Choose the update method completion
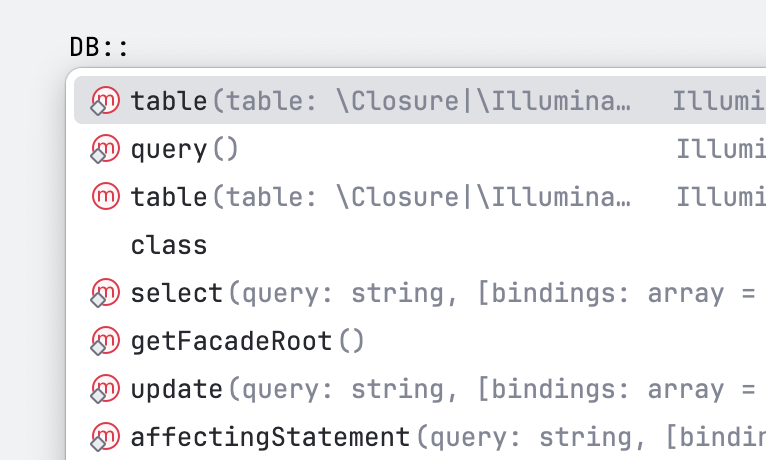Image resolution: width=766 pixels, height=460 pixels. pyautogui.click(x=420, y=389)
